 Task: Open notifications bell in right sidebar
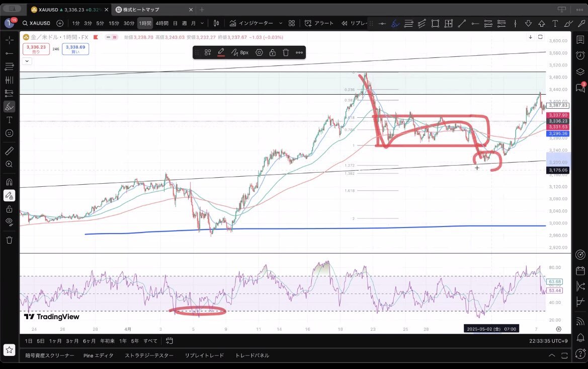click(580, 337)
